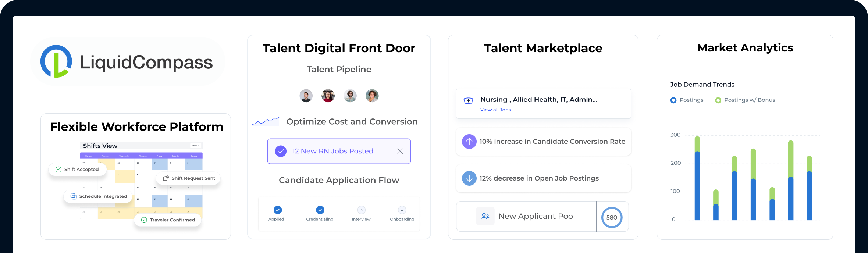The width and height of the screenshot is (868, 253).
Task: Click the LiquidCompass logo icon
Action: pyautogui.click(x=56, y=61)
